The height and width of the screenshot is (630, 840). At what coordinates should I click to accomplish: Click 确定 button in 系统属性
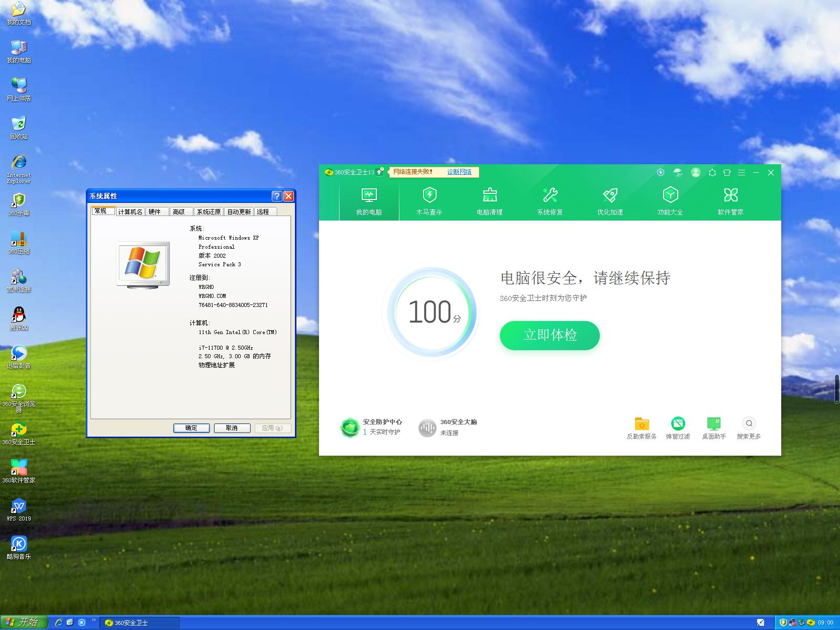click(191, 428)
